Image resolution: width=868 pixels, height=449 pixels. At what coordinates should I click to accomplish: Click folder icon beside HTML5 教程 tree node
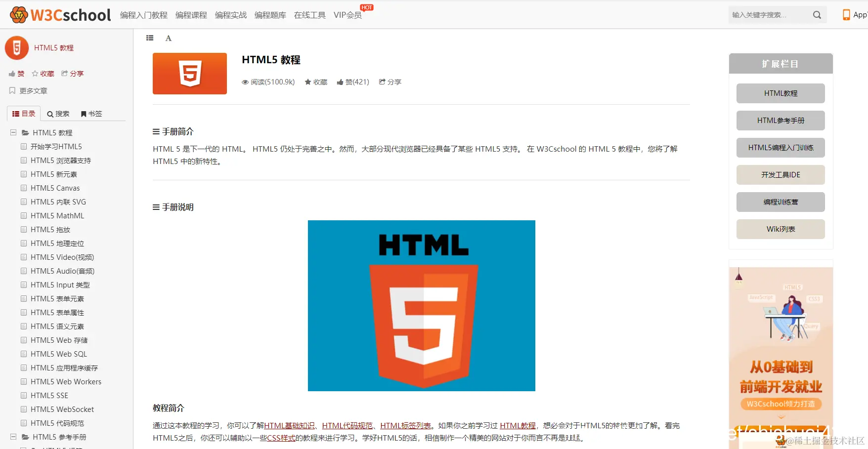tap(25, 132)
